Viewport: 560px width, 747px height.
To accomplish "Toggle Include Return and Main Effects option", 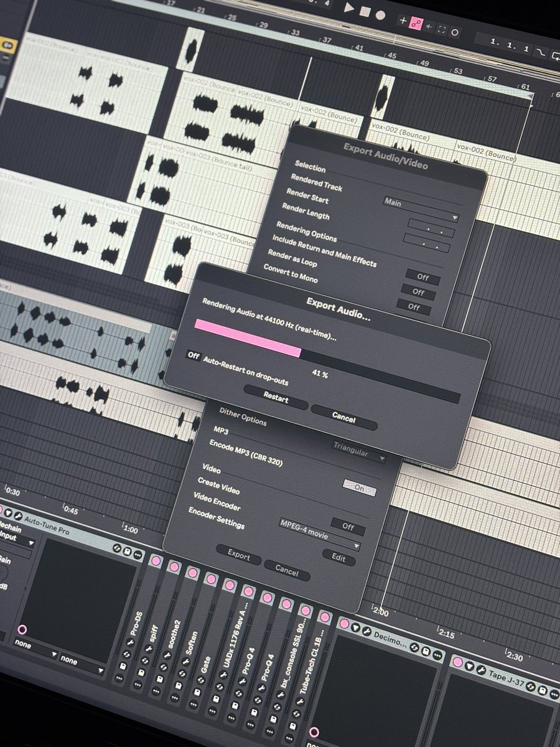I will (x=423, y=277).
